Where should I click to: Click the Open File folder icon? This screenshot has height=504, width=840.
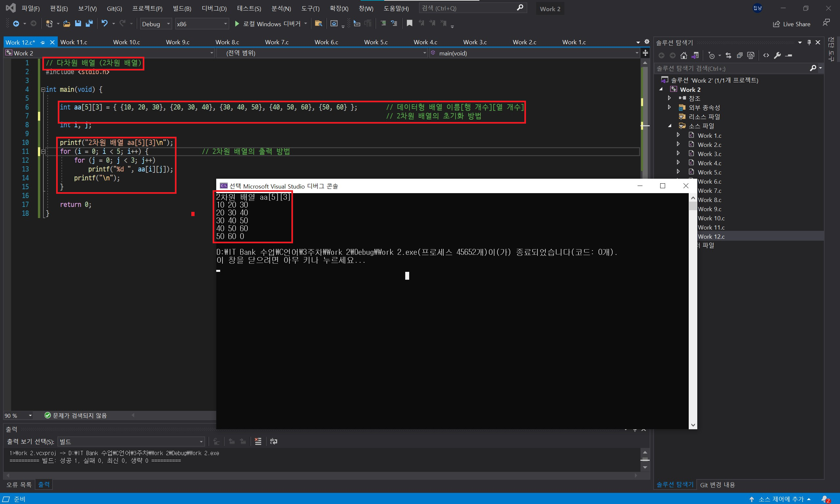[x=67, y=23]
